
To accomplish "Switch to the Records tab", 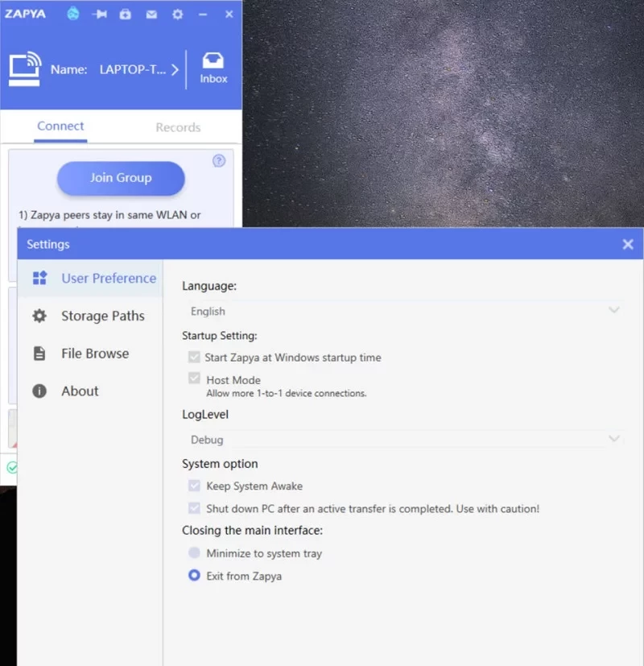I will click(178, 127).
